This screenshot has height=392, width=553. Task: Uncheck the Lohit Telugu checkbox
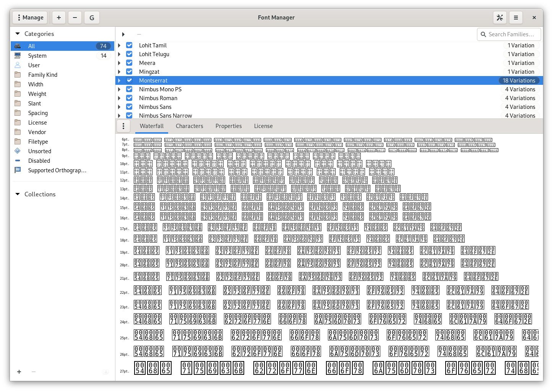pos(129,54)
